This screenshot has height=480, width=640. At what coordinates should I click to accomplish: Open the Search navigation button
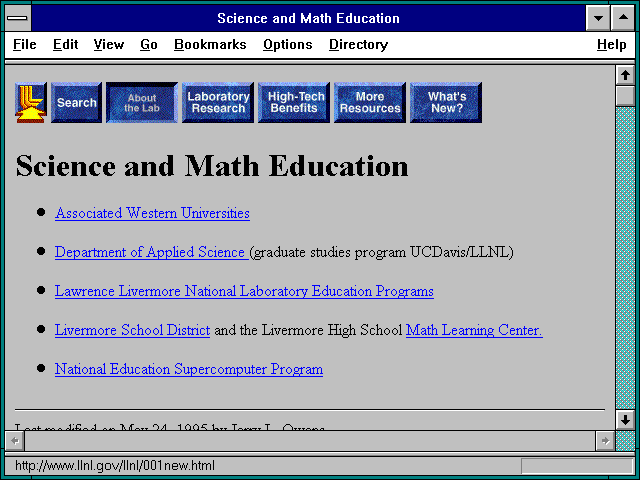76,102
